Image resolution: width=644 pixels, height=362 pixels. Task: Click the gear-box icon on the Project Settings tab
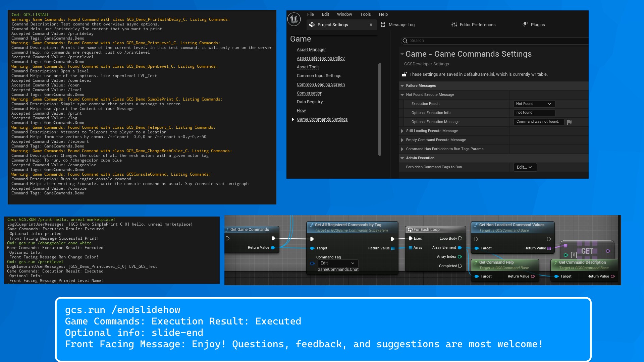[x=312, y=24]
